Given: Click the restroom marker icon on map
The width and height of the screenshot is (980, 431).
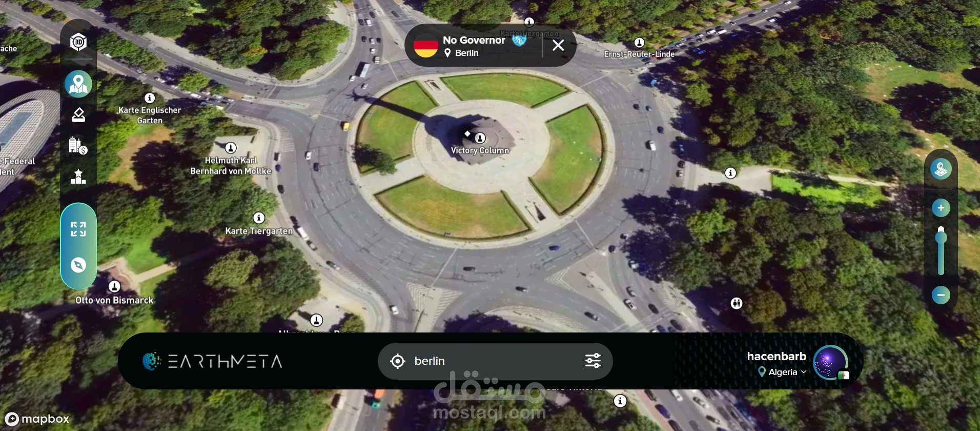Looking at the screenshot, I should [737, 303].
